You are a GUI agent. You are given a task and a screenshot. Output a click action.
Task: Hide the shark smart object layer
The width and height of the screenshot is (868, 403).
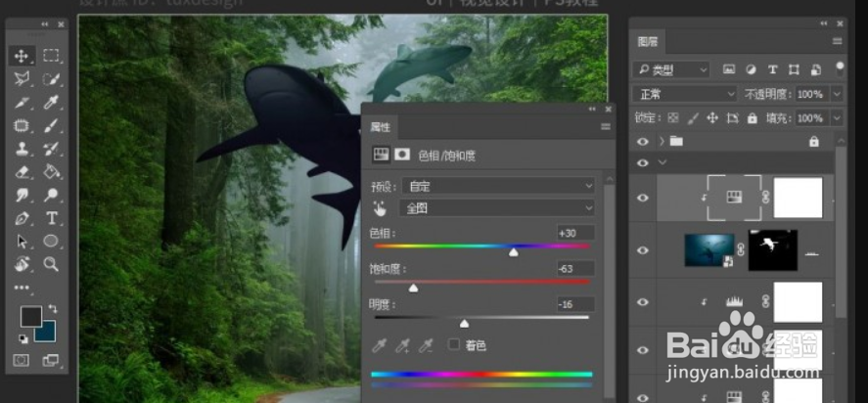click(643, 250)
